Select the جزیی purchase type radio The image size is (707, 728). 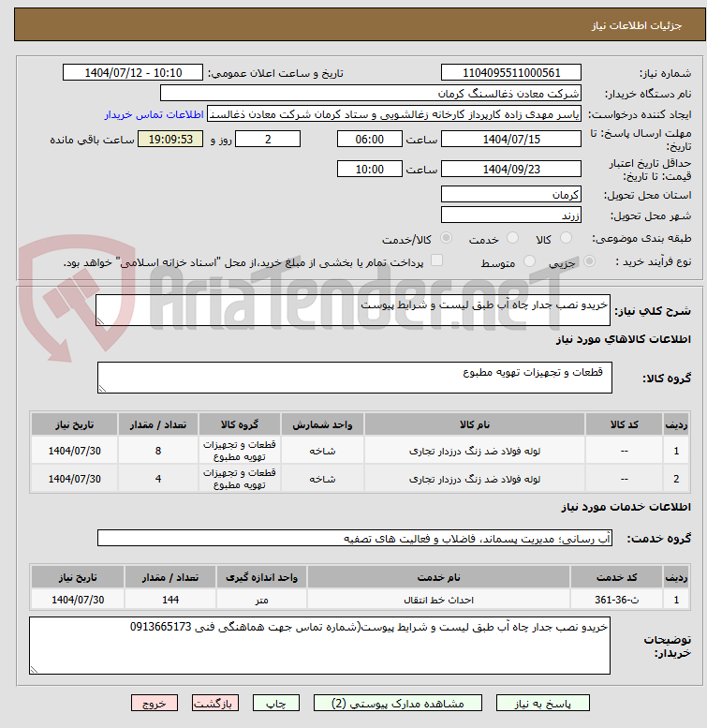tap(589, 261)
